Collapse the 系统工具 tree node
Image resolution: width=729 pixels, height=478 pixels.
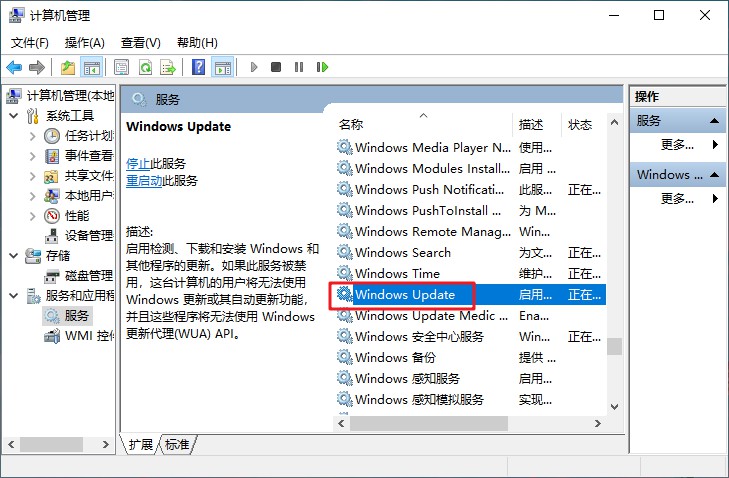(x=13, y=116)
